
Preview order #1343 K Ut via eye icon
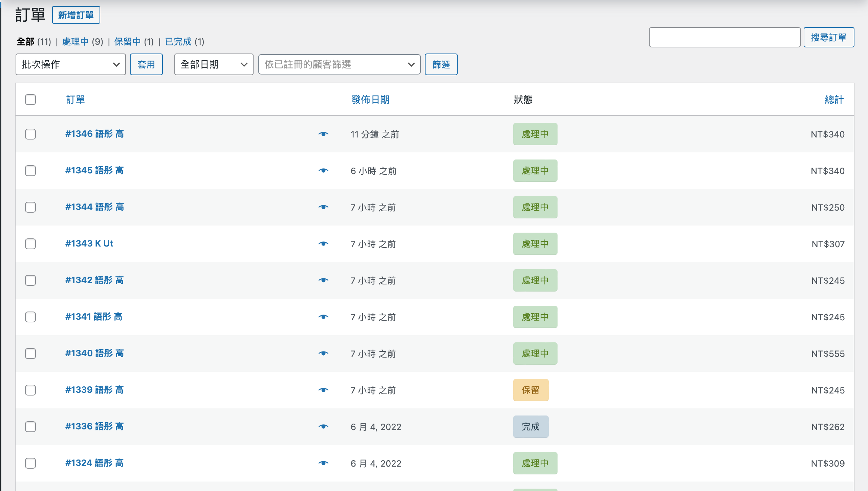[323, 244]
